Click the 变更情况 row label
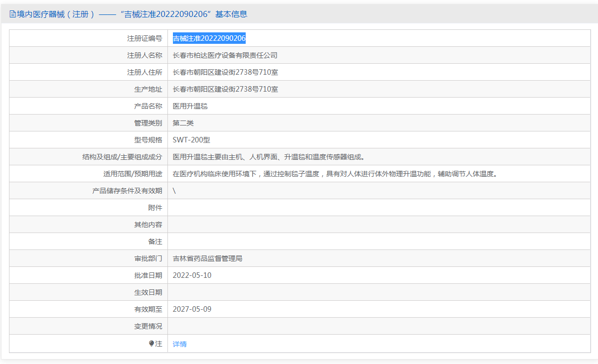Screen dimensions: 598x364 (x=148, y=326)
